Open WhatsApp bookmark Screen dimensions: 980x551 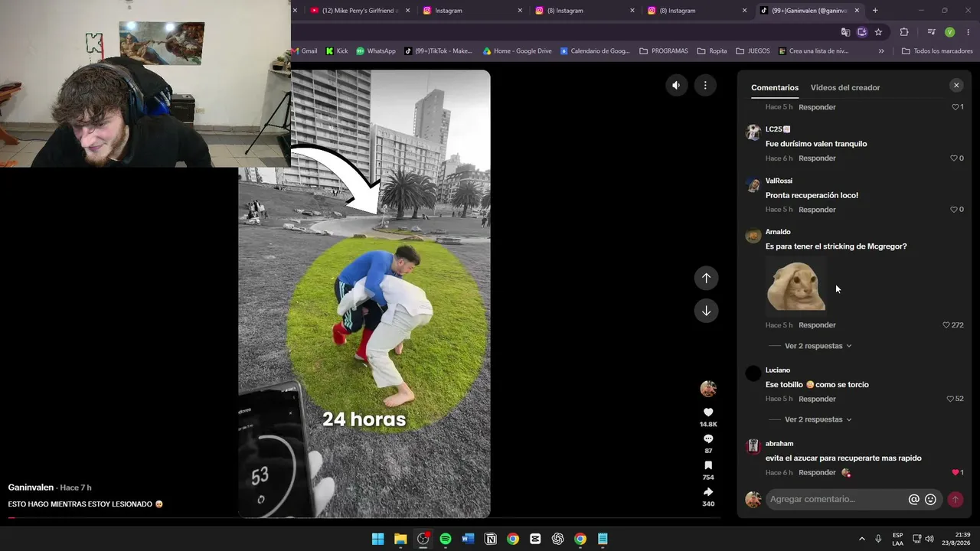click(x=376, y=51)
